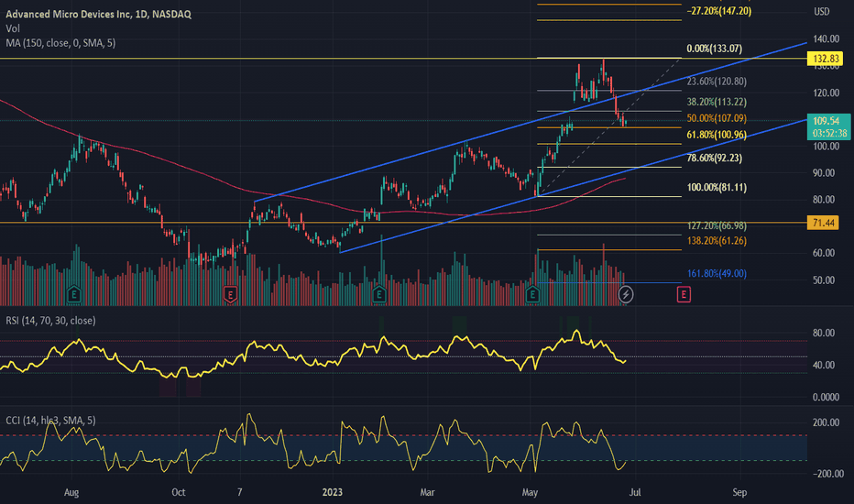The image size is (854, 504).
Task: Click the Jul label on time axis
Action: point(635,493)
